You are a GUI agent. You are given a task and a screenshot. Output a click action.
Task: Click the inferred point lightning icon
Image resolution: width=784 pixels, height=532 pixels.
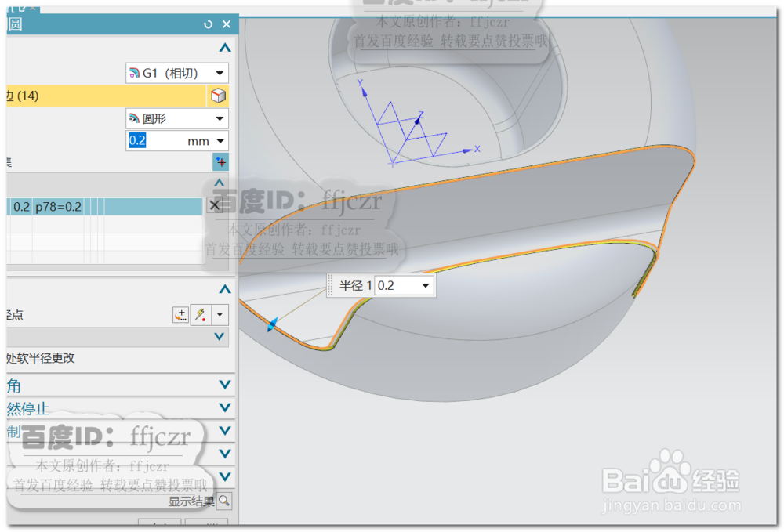(201, 315)
